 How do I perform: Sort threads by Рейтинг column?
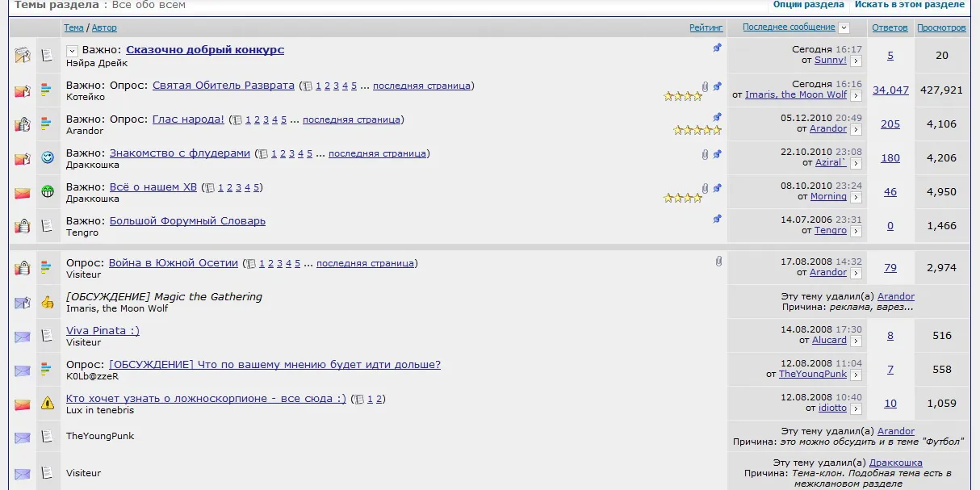(706, 27)
